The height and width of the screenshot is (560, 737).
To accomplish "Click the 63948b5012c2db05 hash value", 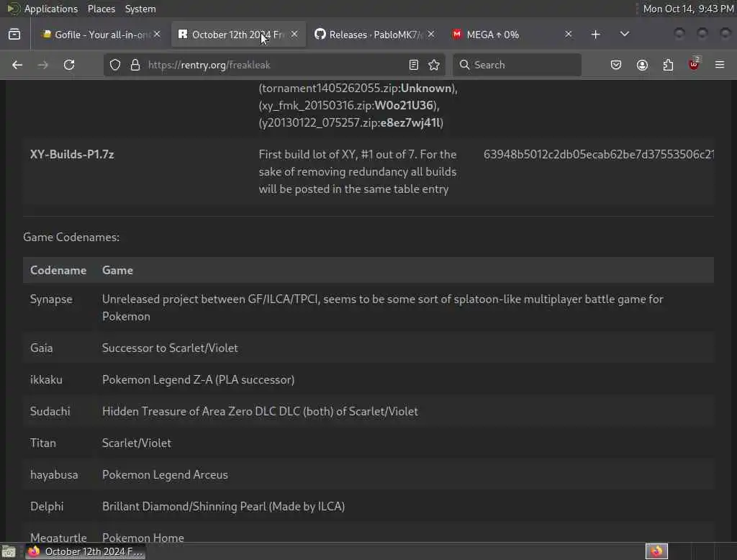I will pos(598,155).
